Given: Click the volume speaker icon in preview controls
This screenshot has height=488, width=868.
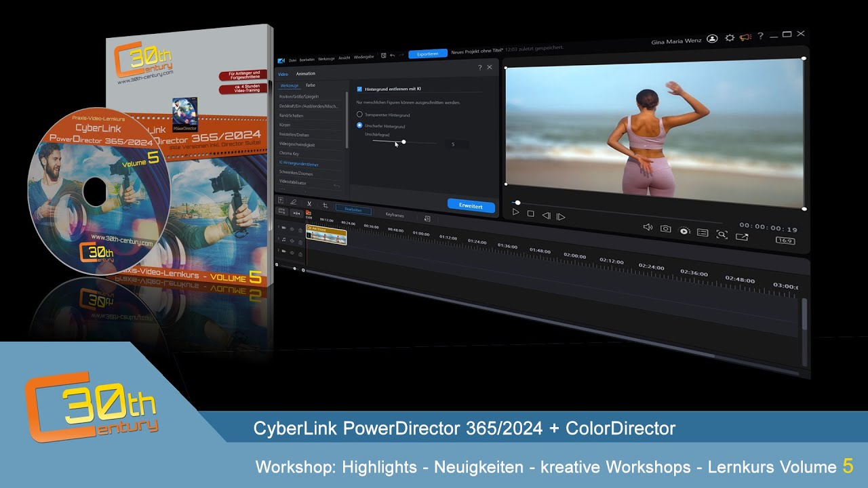Looking at the screenshot, I should 648,227.
